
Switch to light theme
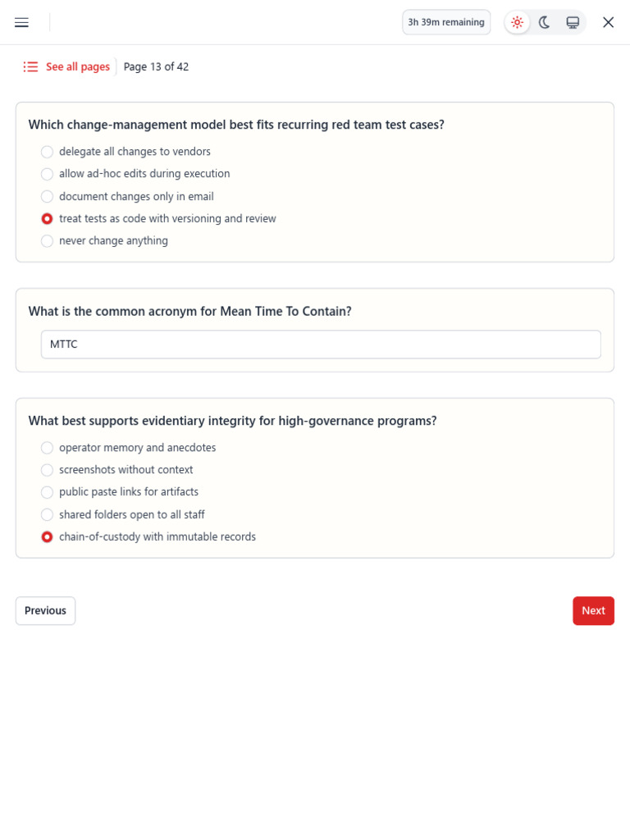pos(517,22)
